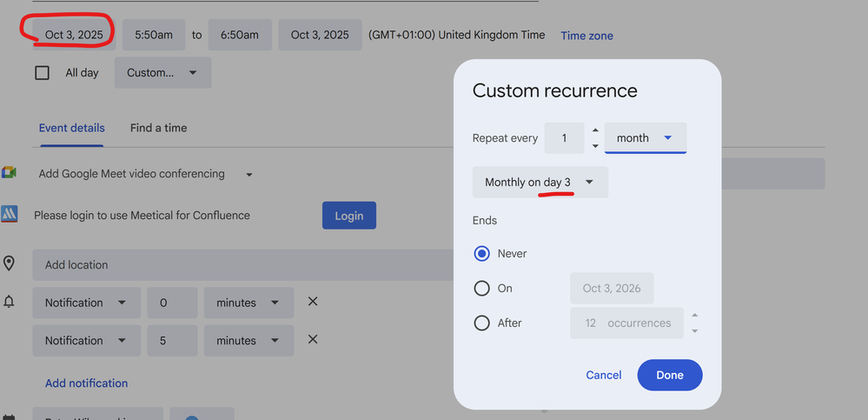Toggle the All day checkbox

click(42, 73)
